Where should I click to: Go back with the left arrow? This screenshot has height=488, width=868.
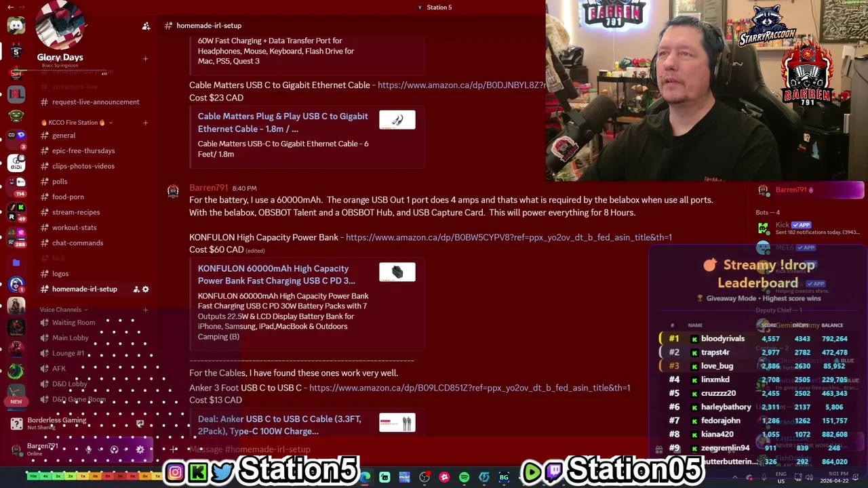pos(10,7)
